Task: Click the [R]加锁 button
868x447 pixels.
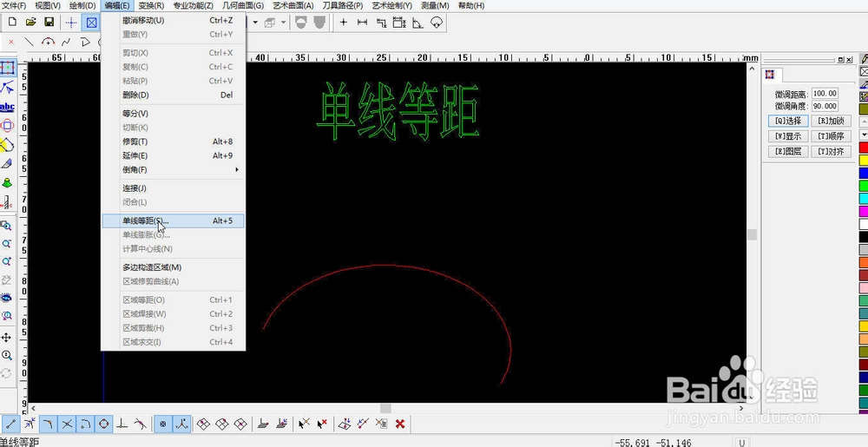Action: (x=831, y=121)
